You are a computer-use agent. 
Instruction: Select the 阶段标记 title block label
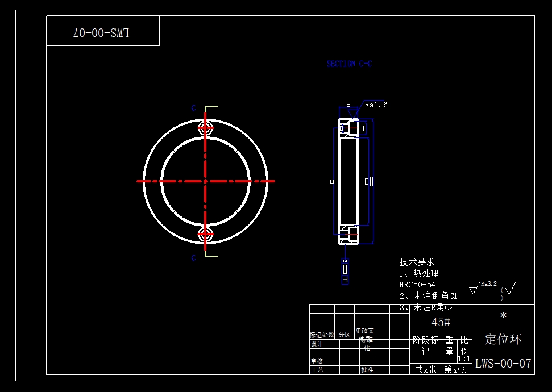[x=426, y=345]
